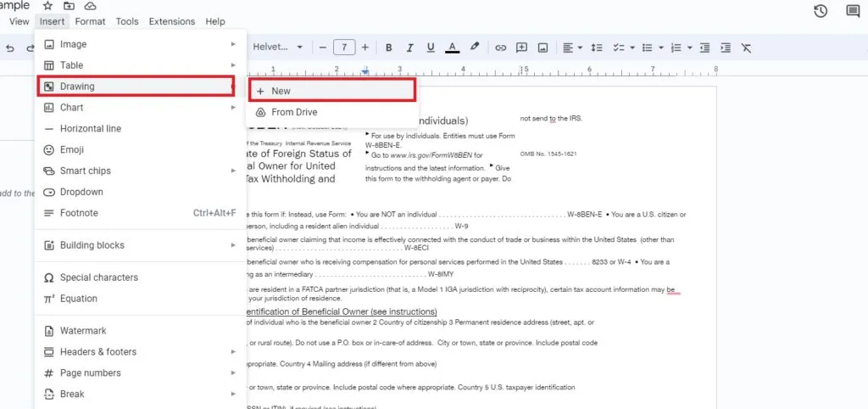868x409 pixels.
Task: Click the numbered list icon
Action: pos(676,48)
